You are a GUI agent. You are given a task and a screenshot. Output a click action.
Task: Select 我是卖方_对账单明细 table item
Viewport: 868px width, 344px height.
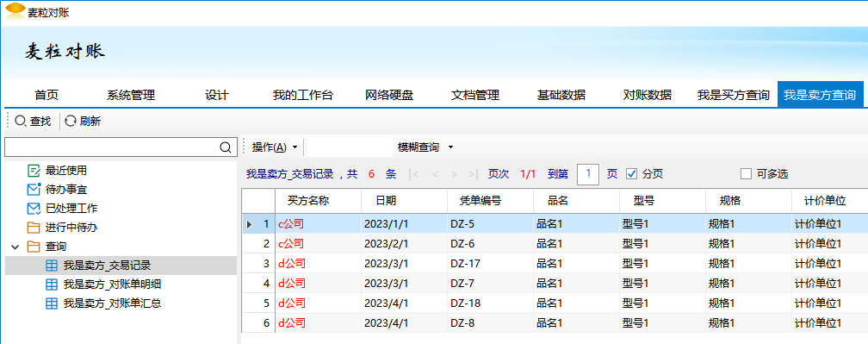(106, 285)
